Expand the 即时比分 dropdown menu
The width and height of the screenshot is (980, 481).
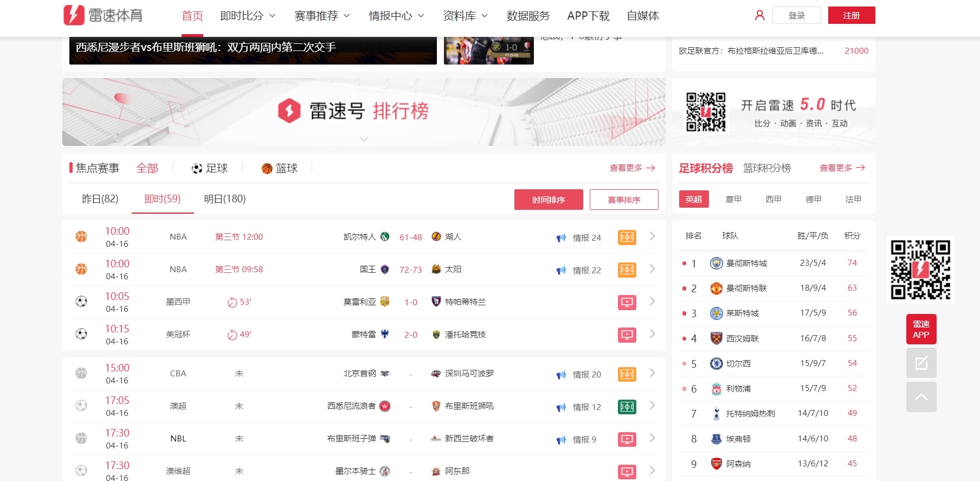pos(248,16)
